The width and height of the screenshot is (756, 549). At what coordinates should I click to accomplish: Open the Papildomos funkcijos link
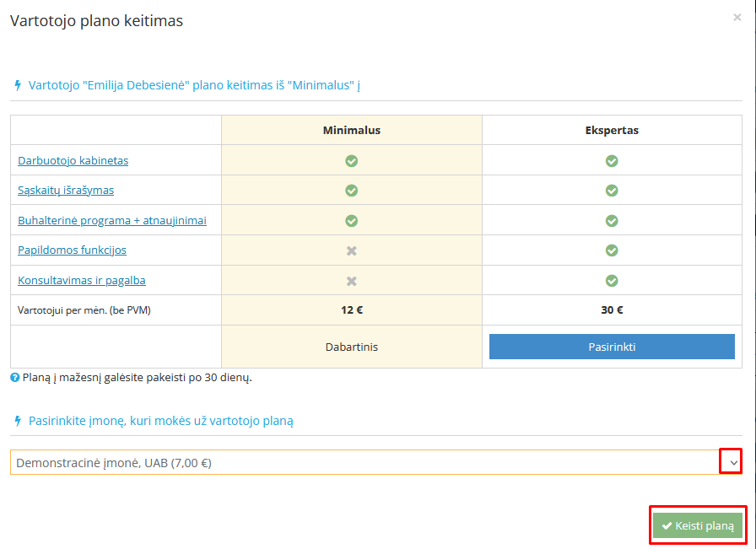[x=73, y=250]
